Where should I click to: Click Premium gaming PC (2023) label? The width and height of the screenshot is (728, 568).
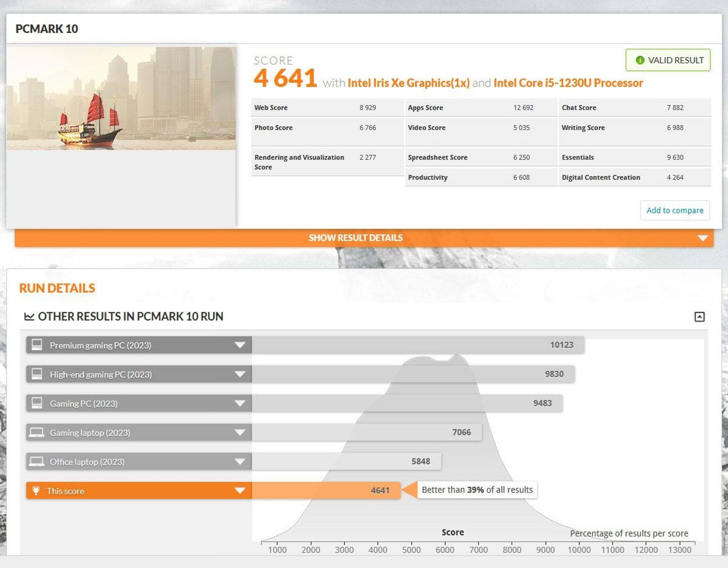pyautogui.click(x=100, y=345)
